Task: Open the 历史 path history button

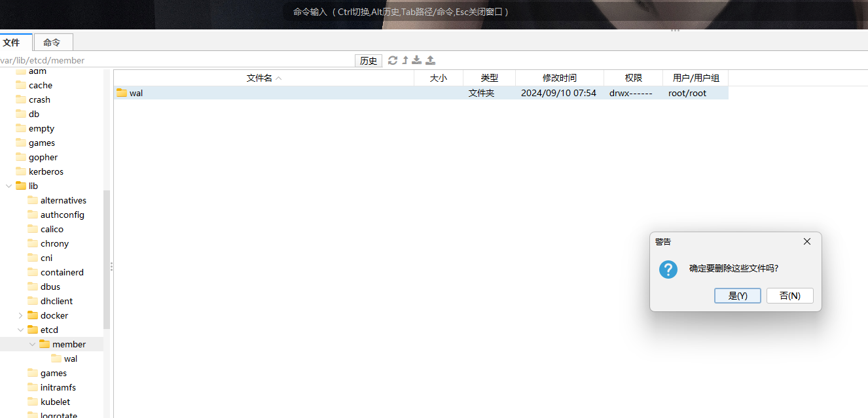Action: (369, 60)
